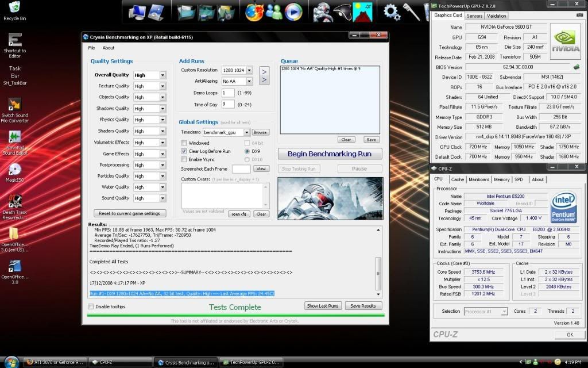
Task: Click the Save Results button
Action: point(363,306)
